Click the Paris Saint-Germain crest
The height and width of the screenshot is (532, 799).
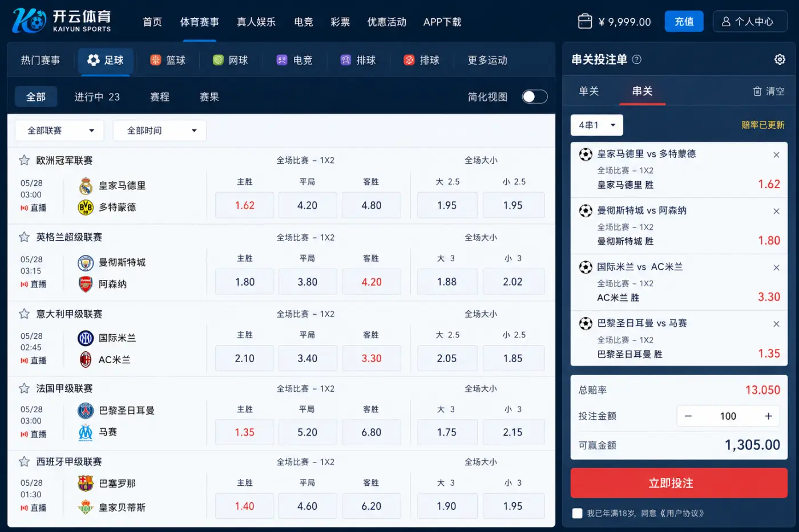coord(86,411)
